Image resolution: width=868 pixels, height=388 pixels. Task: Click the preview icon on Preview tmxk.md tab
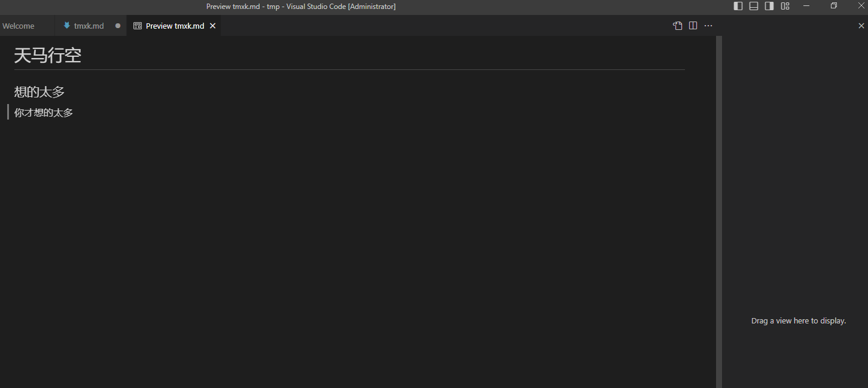138,26
